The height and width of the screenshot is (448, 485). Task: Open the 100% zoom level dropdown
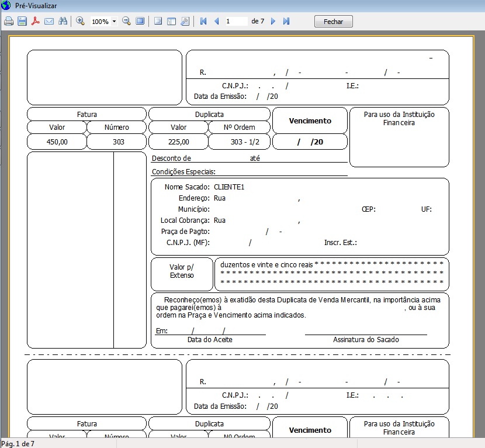[114, 22]
